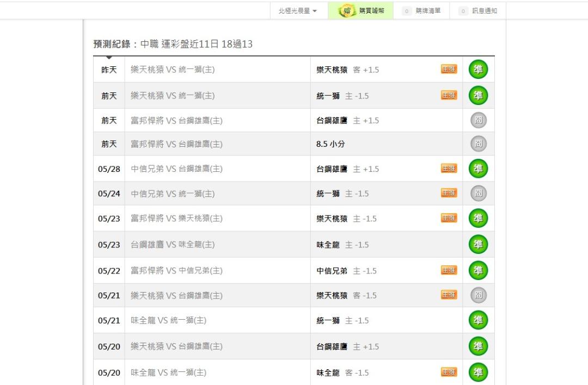Click the 主推 badge in 05/24 row
Viewport: 588px width, 385px height.
(449, 193)
